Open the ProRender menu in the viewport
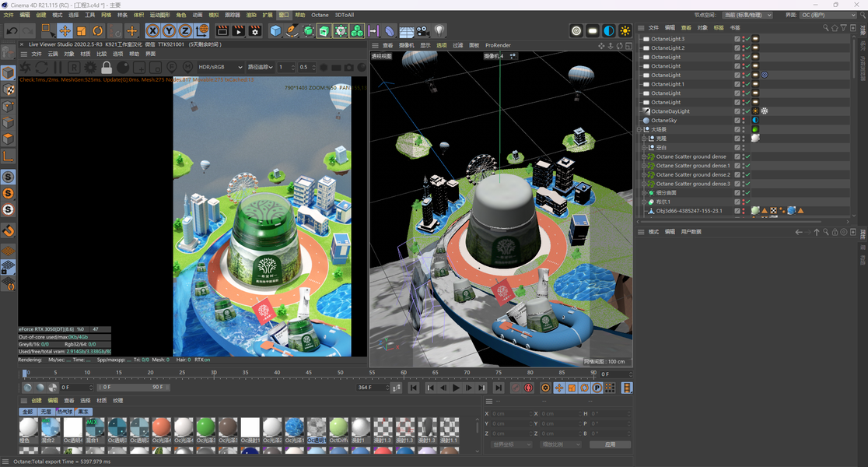Image resolution: width=868 pixels, height=467 pixels. 498,45
